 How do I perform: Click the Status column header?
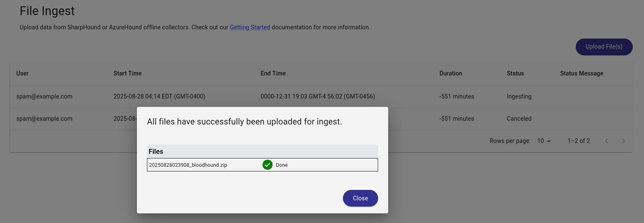[515, 73]
